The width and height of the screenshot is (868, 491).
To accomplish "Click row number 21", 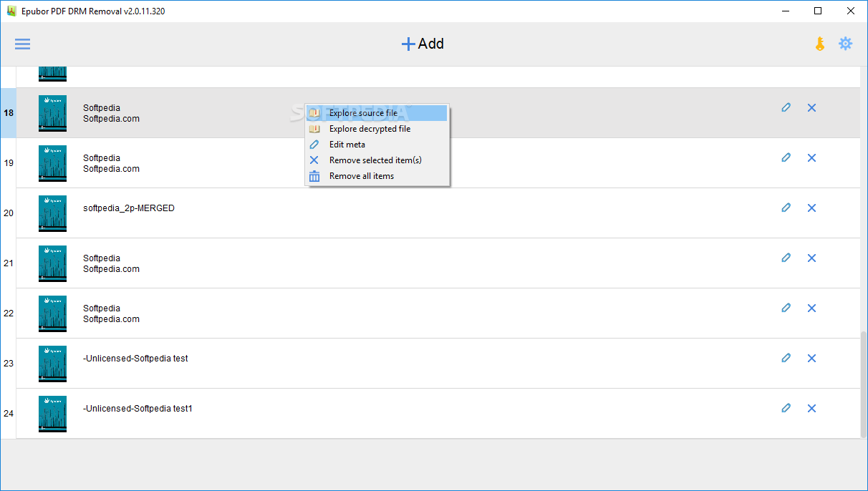I will [9, 263].
